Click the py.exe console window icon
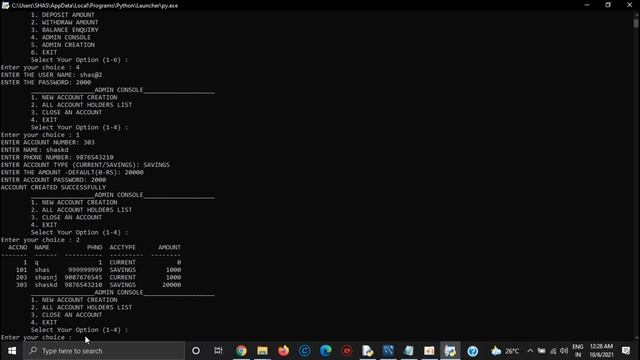 point(5,5)
